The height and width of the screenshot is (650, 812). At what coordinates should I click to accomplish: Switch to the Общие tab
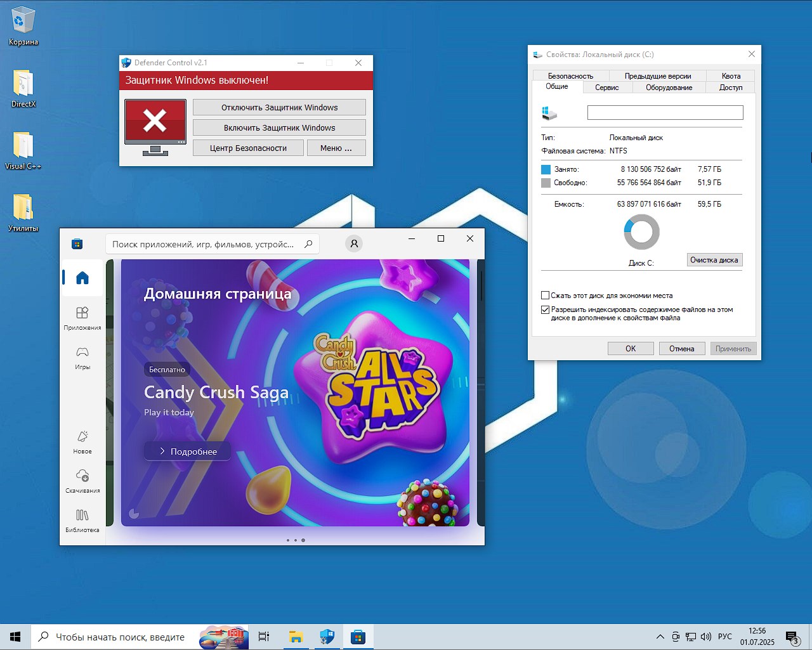[557, 86]
